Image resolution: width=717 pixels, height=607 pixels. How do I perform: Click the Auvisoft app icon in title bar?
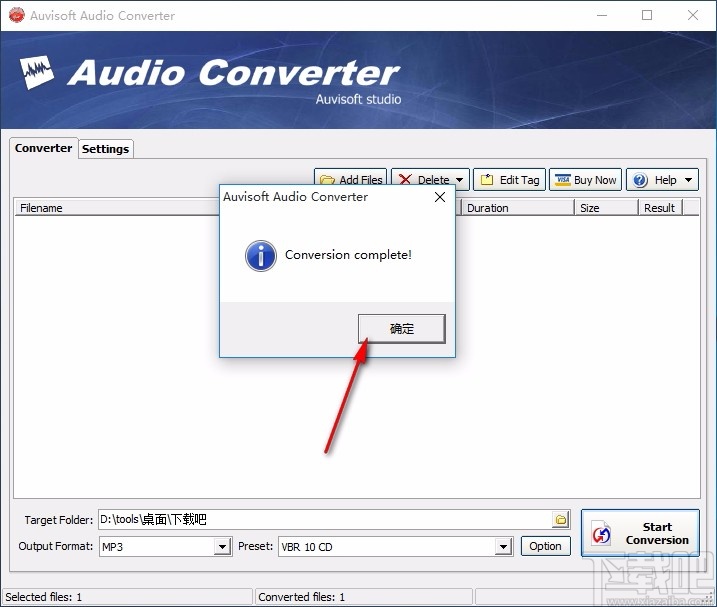coord(16,15)
